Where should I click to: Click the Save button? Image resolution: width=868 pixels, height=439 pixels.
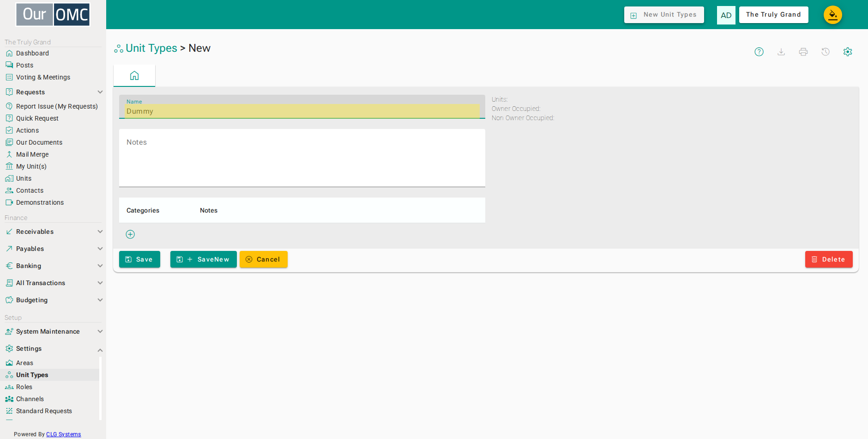coord(139,259)
